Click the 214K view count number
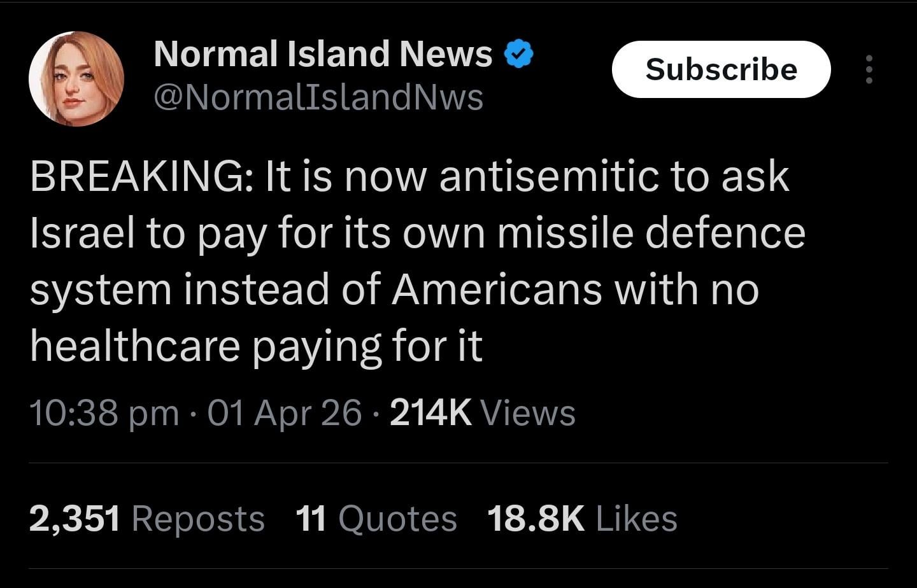The image size is (917, 588). (x=430, y=413)
